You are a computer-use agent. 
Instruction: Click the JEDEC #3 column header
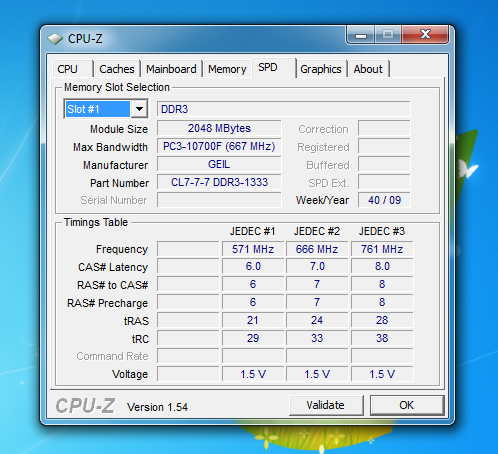[382, 231]
